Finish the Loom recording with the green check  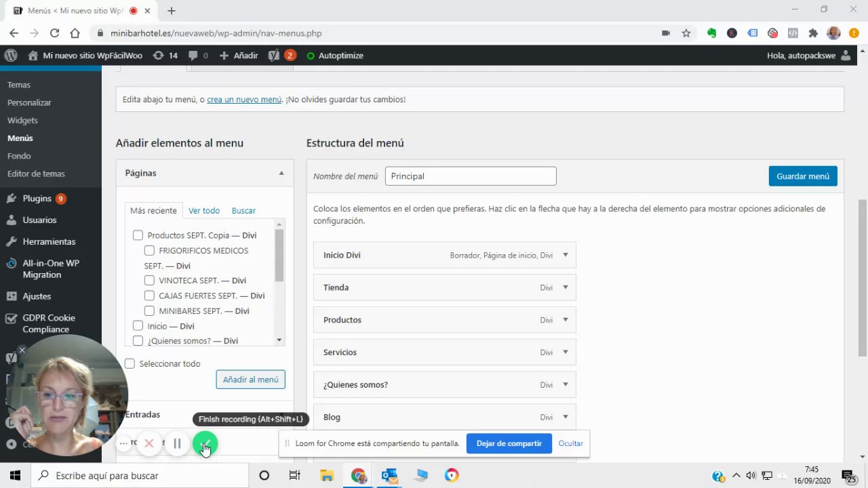[205, 444]
